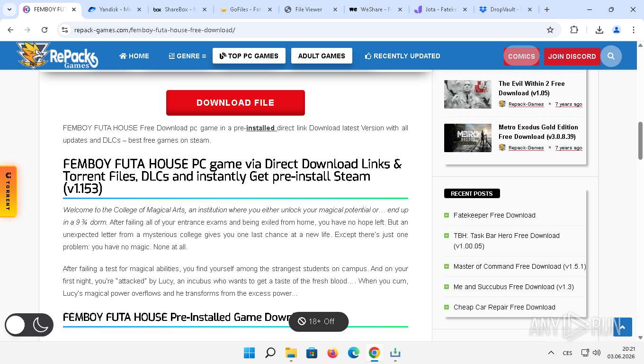644x364 pixels.
Task: View site information icon in address bar
Action: click(65, 30)
